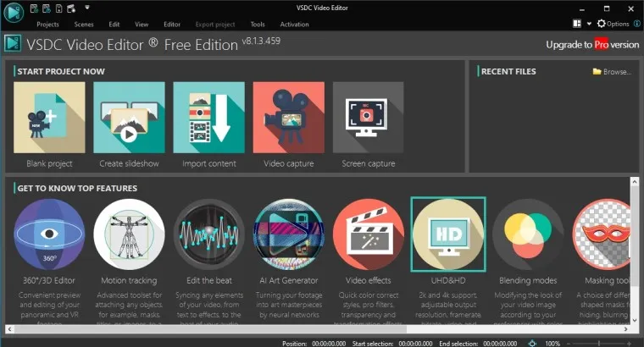Viewport: 644px width, 347px height.
Task: Open the Scenes menu
Action: (84, 25)
